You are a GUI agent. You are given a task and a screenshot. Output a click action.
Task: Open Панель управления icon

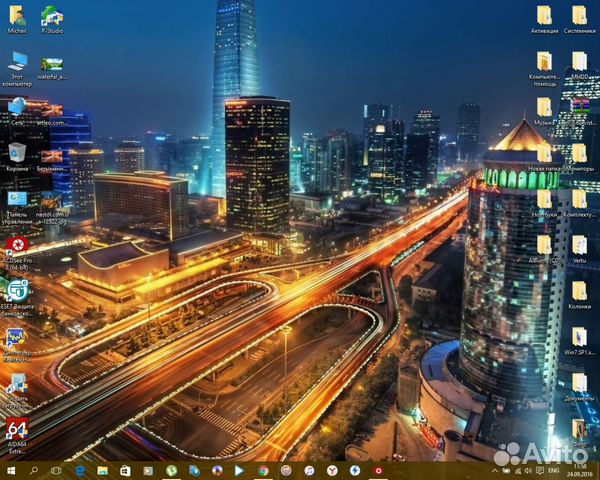point(17,208)
